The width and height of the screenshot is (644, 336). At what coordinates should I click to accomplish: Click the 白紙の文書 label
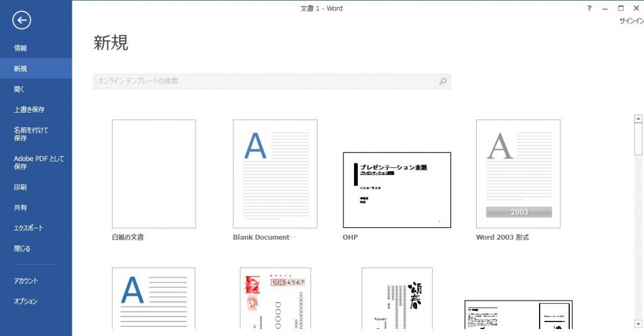click(128, 237)
